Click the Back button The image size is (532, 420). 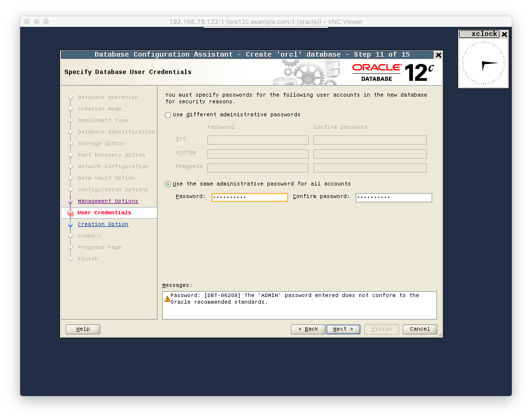(308, 329)
